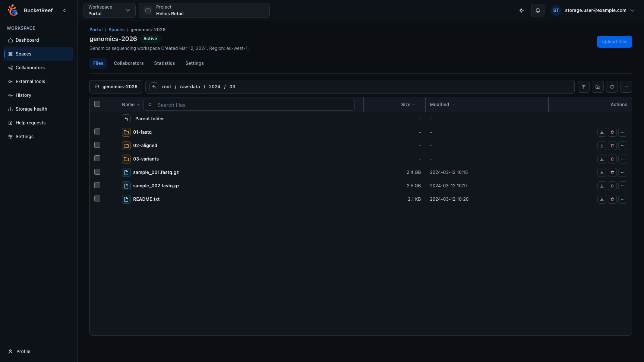Click the path back arrow before root

(154, 87)
